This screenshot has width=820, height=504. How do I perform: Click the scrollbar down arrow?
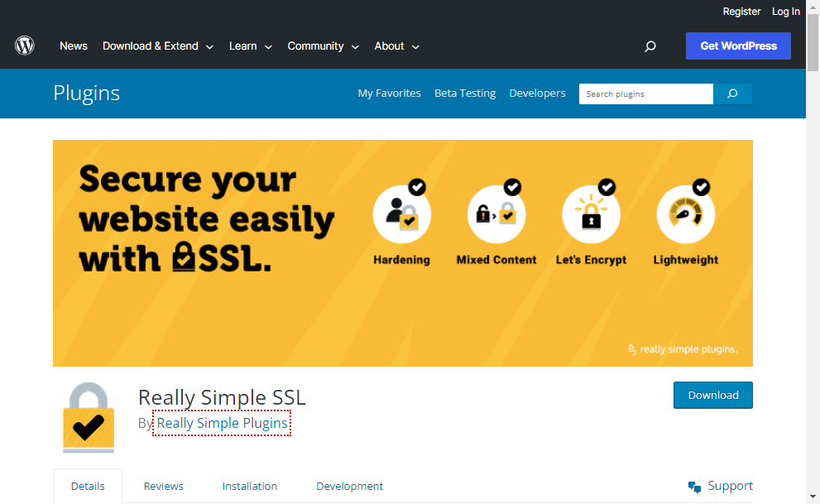click(813, 497)
